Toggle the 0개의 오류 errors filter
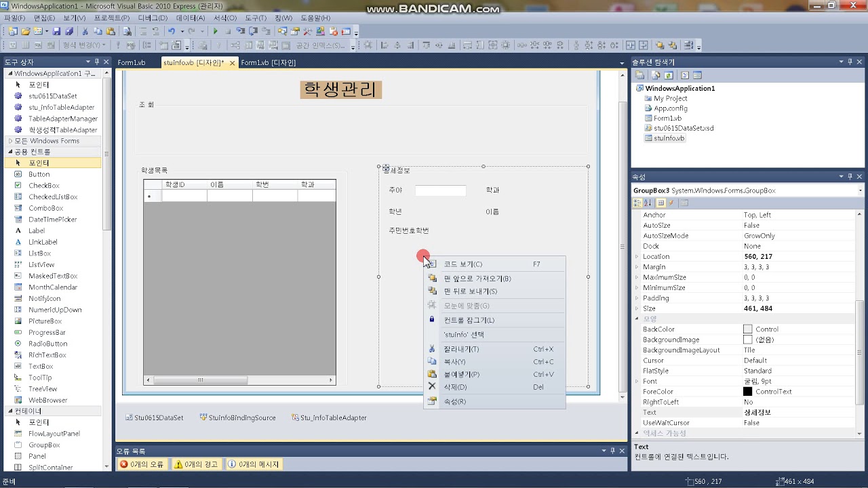Image resolution: width=868 pixels, height=488 pixels. tap(142, 464)
